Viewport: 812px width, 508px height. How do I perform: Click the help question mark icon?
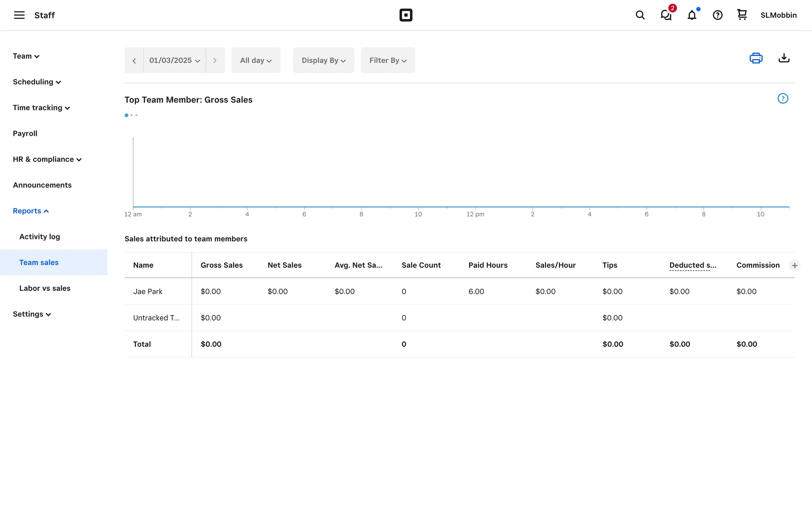pyautogui.click(x=717, y=15)
